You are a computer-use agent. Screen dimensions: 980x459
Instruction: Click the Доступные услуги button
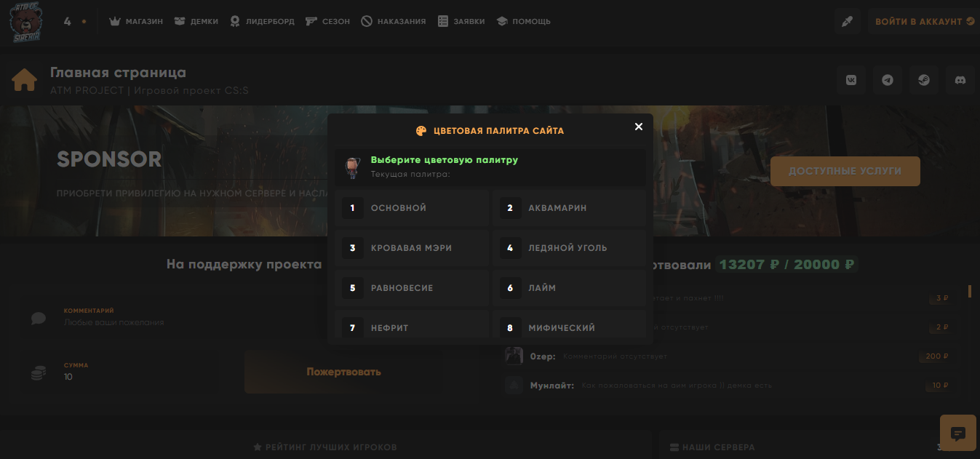click(845, 172)
